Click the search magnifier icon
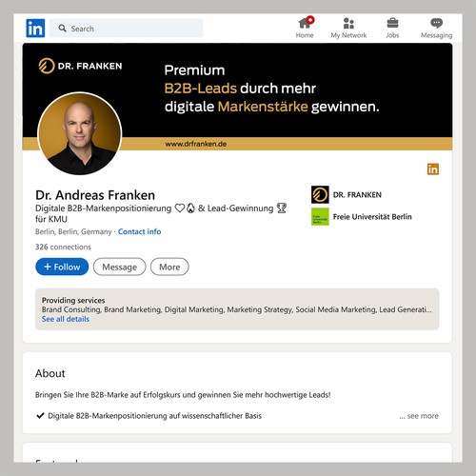Screen dimensions: 476x476 (62, 29)
